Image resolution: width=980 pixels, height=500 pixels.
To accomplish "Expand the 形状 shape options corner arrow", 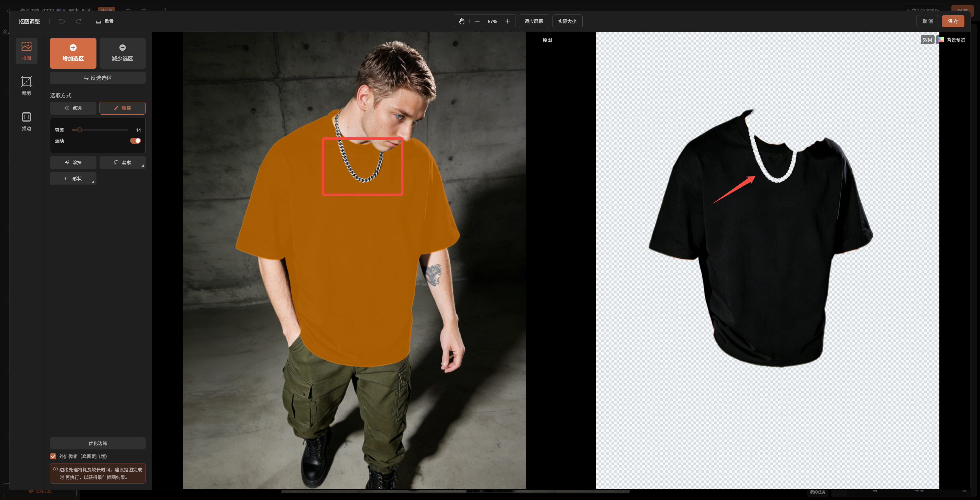I will [93, 182].
